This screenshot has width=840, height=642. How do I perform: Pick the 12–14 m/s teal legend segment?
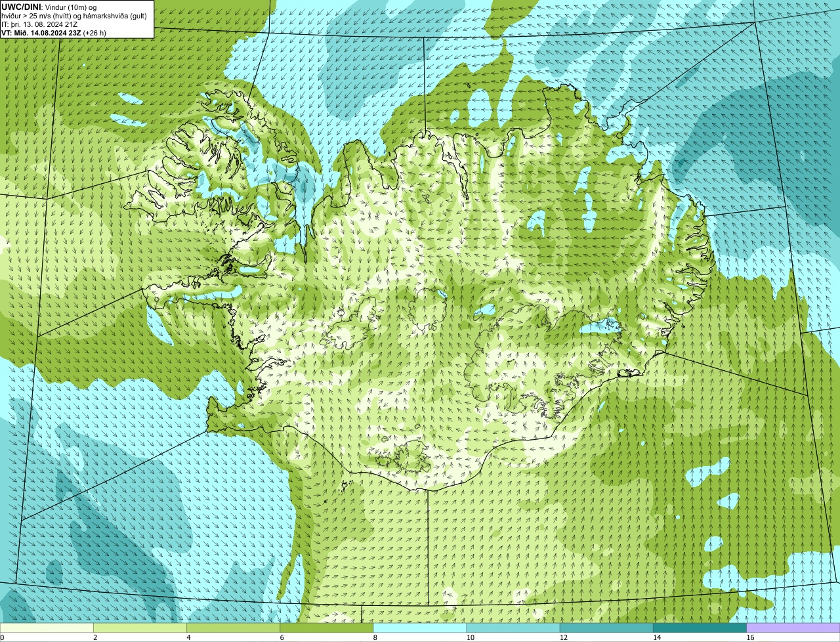606,628
